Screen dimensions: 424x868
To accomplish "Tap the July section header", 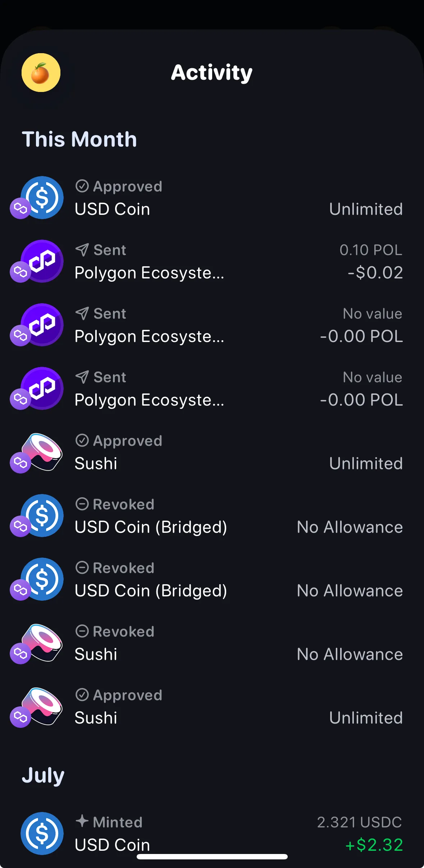I will [43, 775].
